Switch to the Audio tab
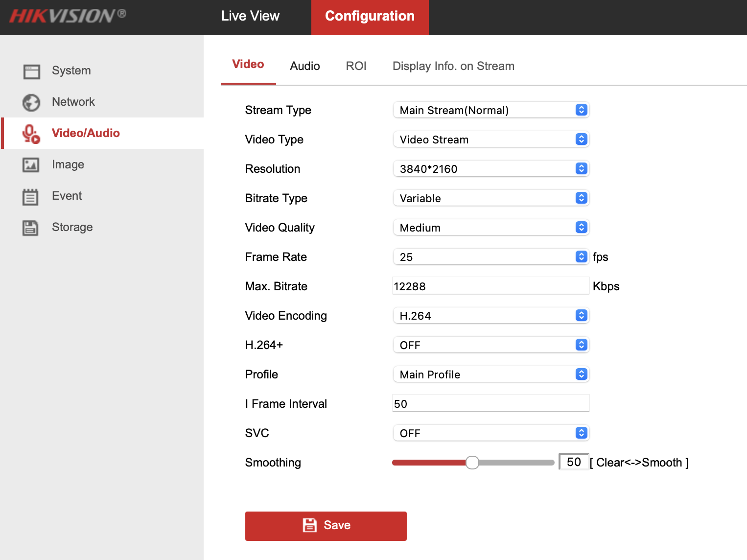Image resolution: width=747 pixels, height=560 pixels. (304, 66)
